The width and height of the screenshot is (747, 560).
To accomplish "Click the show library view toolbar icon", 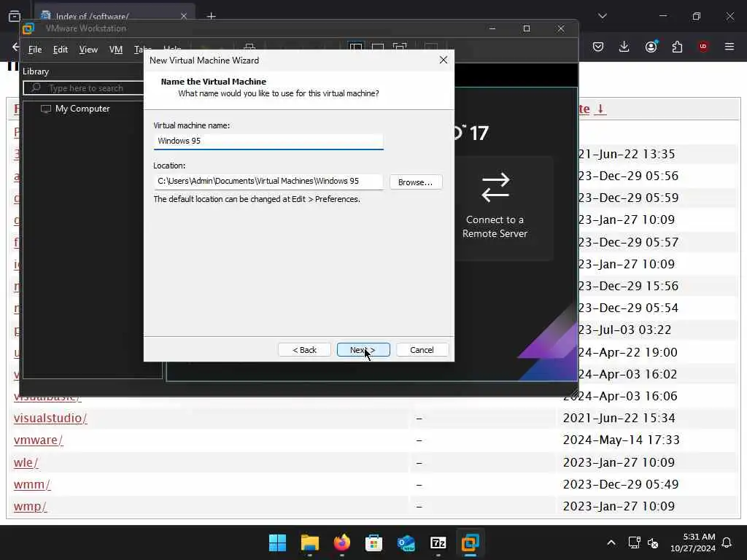I will tap(356, 46).
